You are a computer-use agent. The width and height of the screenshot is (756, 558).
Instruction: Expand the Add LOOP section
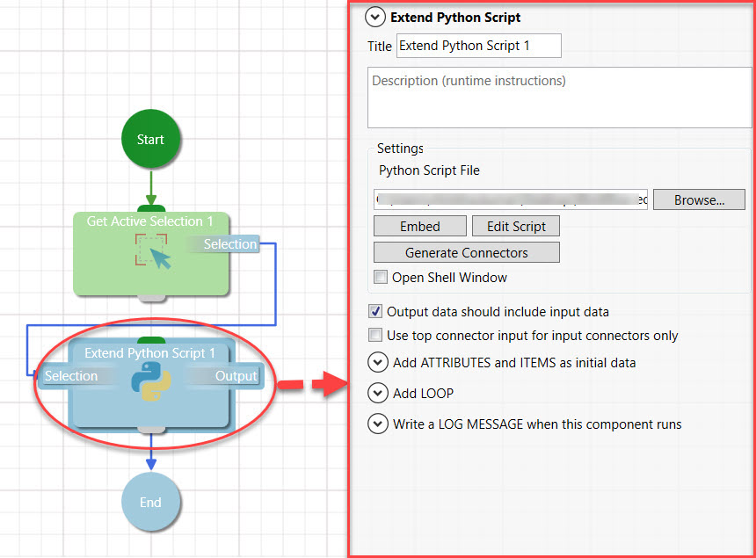pos(378,393)
